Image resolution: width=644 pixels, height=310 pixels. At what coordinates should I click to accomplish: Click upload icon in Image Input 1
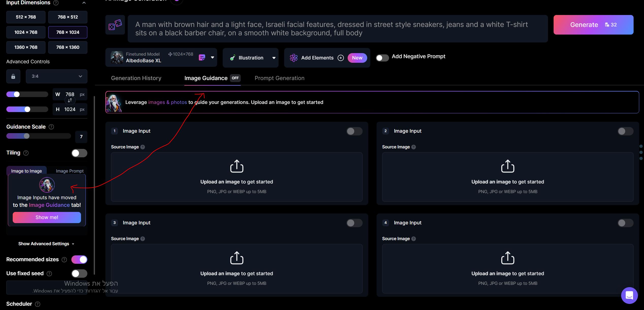236,166
